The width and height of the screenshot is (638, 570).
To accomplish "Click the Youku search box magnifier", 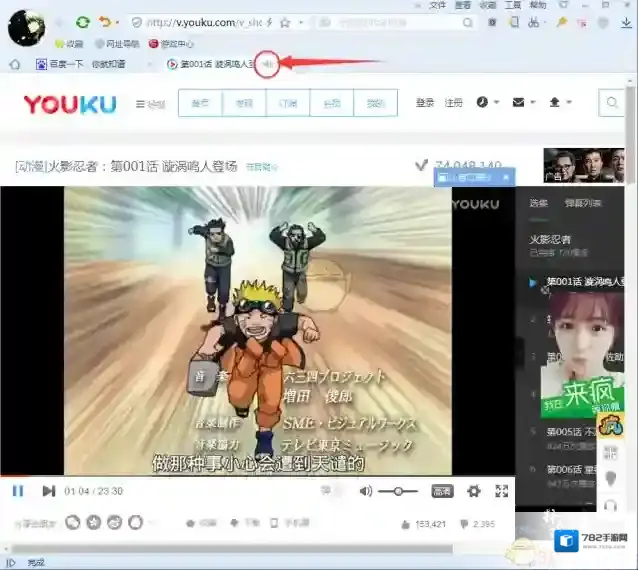I will 612,103.
